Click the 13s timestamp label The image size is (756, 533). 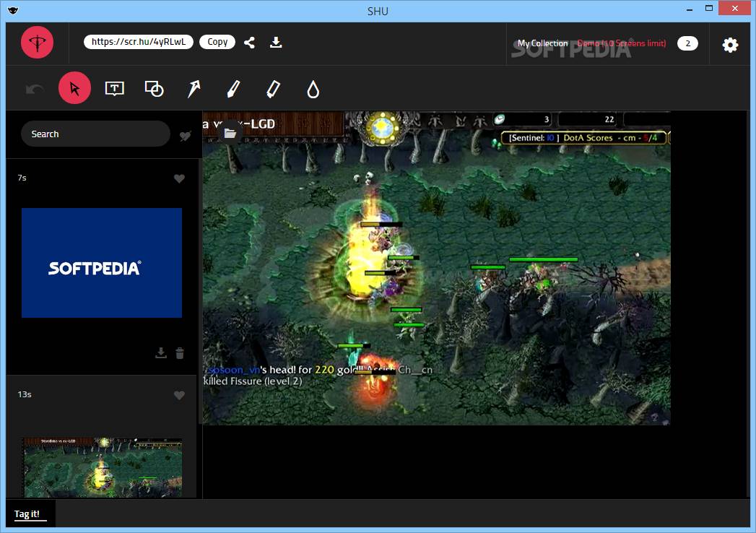(25, 394)
